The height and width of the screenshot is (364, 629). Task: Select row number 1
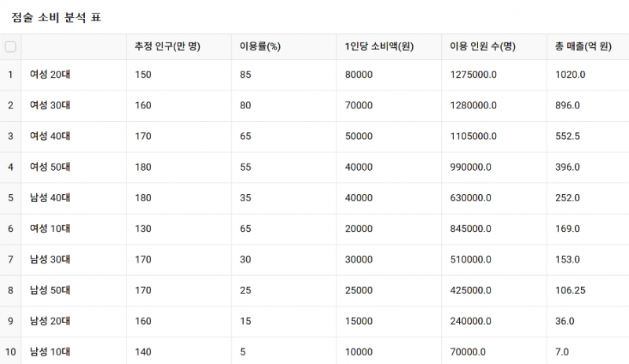pos(10,75)
